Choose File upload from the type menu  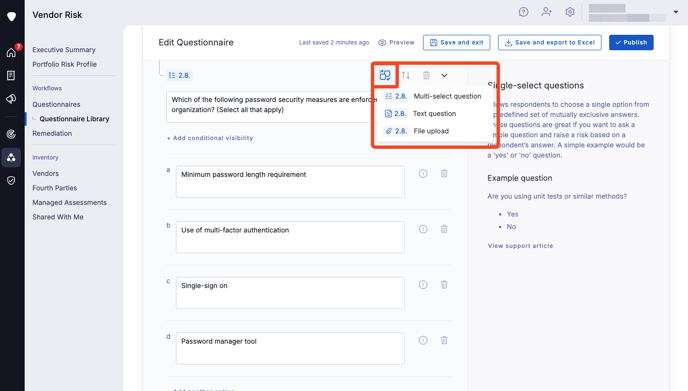coord(416,131)
